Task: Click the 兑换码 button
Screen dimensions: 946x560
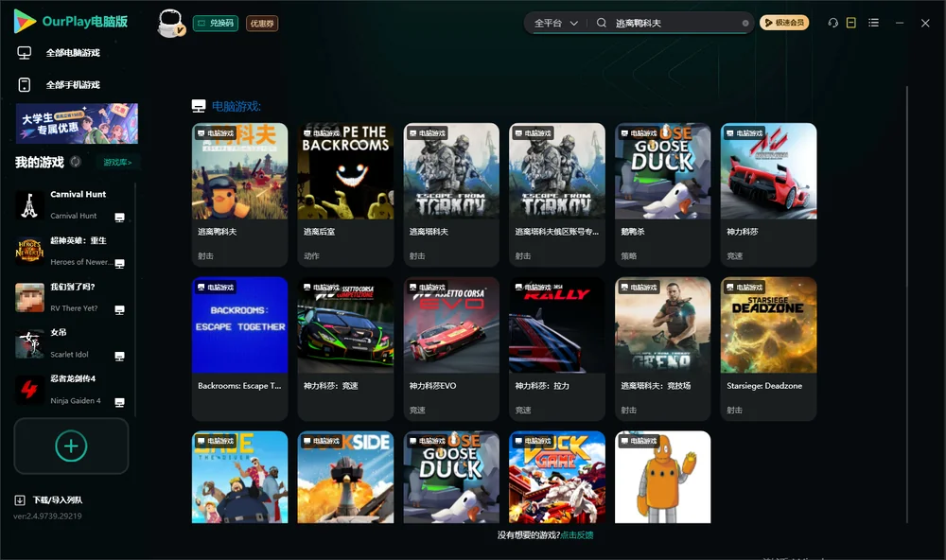Action: [x=216, y=24]
